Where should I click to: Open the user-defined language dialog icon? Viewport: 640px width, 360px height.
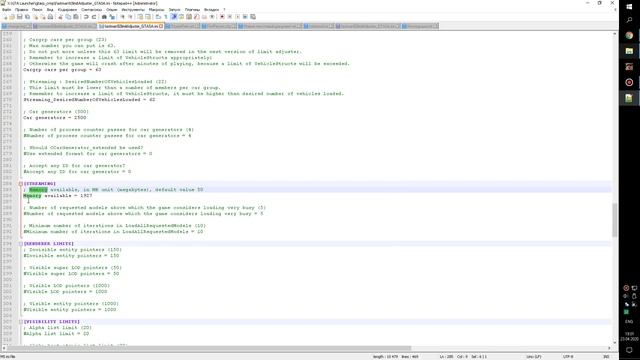181,17
